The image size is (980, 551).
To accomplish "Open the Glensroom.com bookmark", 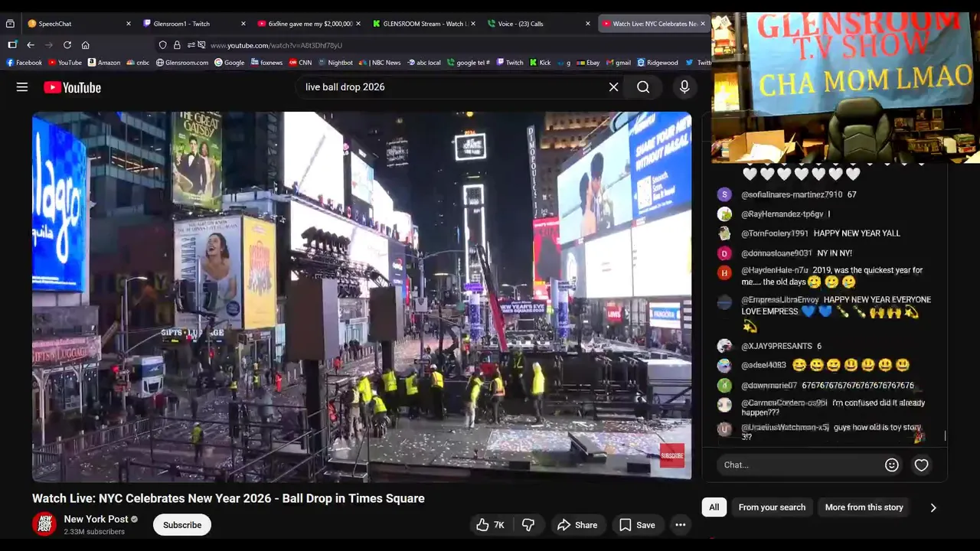I will pyautogui.click(x=182, y=63).
